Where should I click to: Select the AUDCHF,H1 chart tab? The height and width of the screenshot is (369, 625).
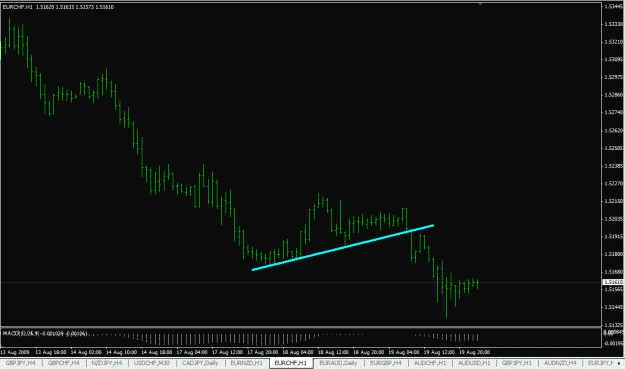point(430,363)
